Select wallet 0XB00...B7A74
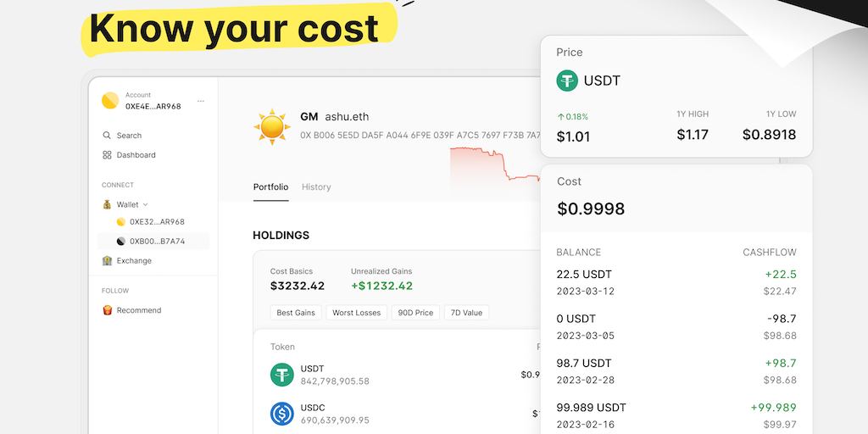868x434 pixels. pyautogui.click(x=156, y=242)
